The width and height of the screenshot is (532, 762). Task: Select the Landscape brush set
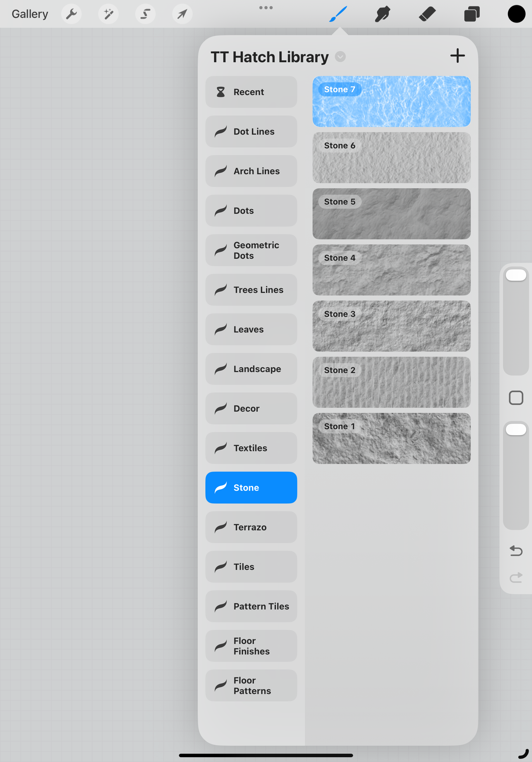coord(251,369)
